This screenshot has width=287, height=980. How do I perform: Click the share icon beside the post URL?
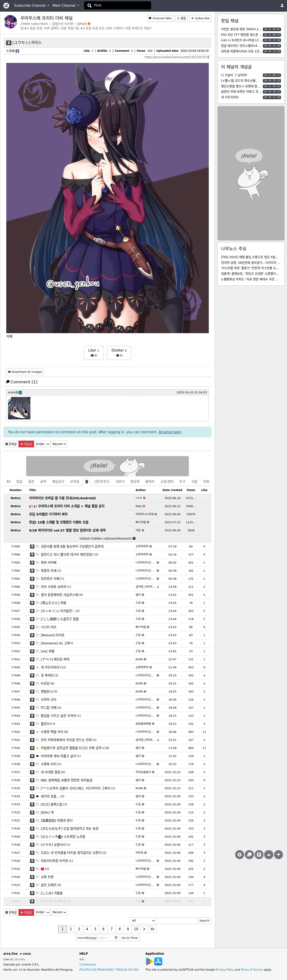(x=208, y=57)
